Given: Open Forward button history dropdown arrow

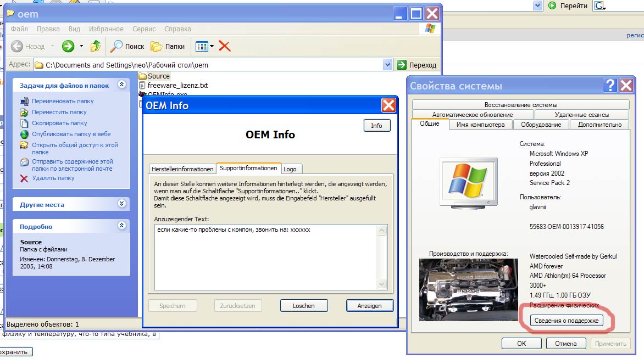Looking at the screenshot, I should click(x=81, y=46).
